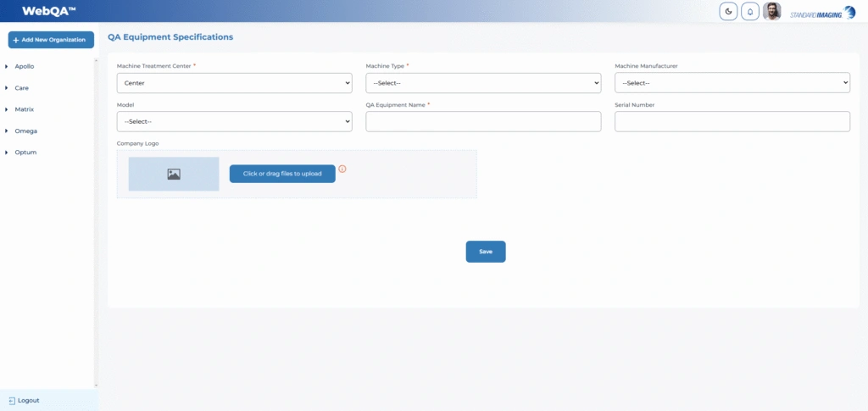This screenshot has height=411, width=868.
Task: Select Omega in the sidebar
Action: [25, 131]
